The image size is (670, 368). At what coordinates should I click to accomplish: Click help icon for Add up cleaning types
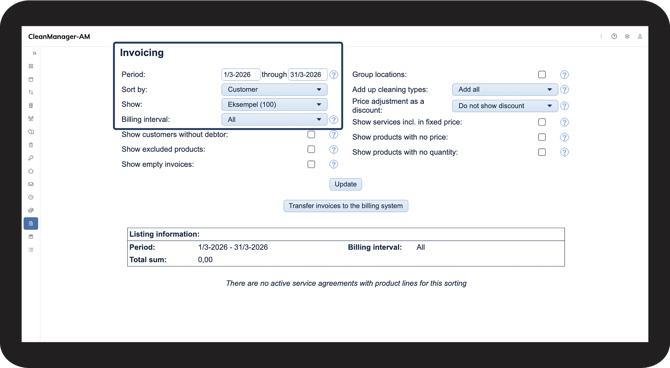(564, 90)
